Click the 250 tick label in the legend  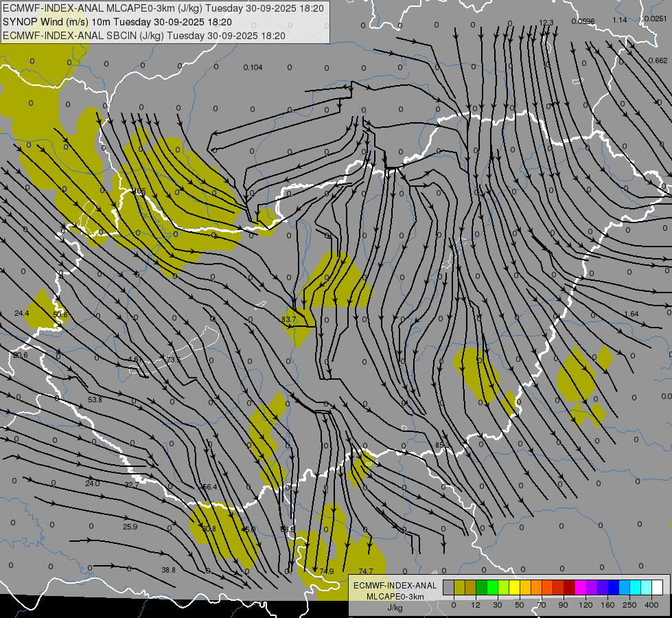(x=629, y=605)
